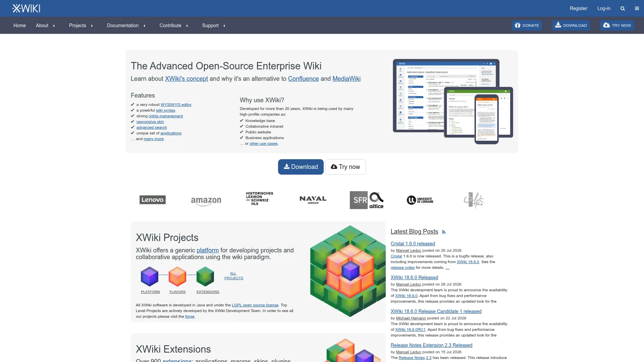Screen dimensions: 644x362
Task: Open the responsive skin link
Action: [x=150, y=122]
